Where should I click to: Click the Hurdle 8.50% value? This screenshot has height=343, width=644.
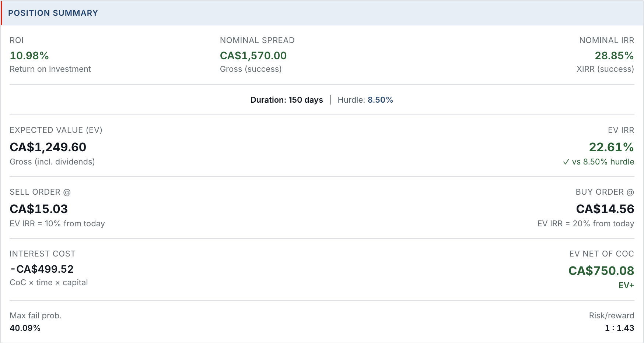pyautogui.click(x=380, y=100)
